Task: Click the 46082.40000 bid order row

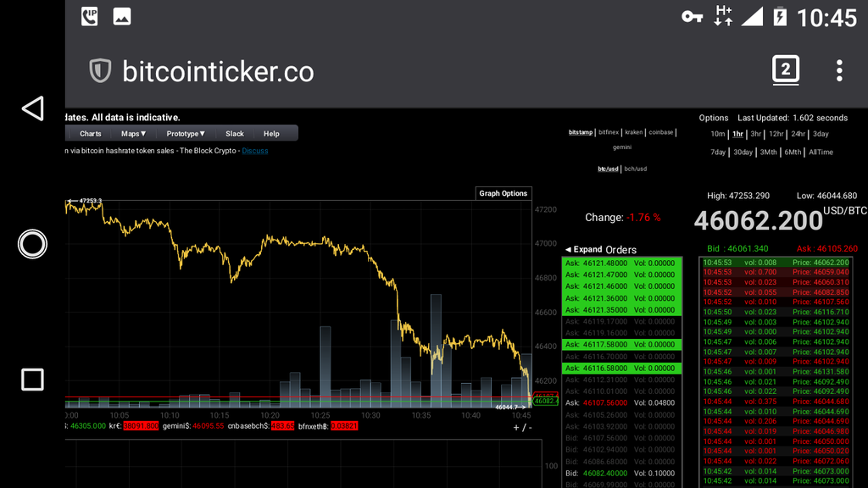Action: tap(621, 473)
